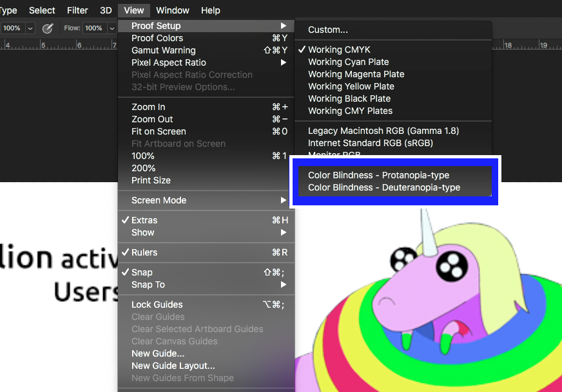Select Internet Standard RGB (sRGB)
Viewport: 562px width, 392px height.
pos(393,143)
